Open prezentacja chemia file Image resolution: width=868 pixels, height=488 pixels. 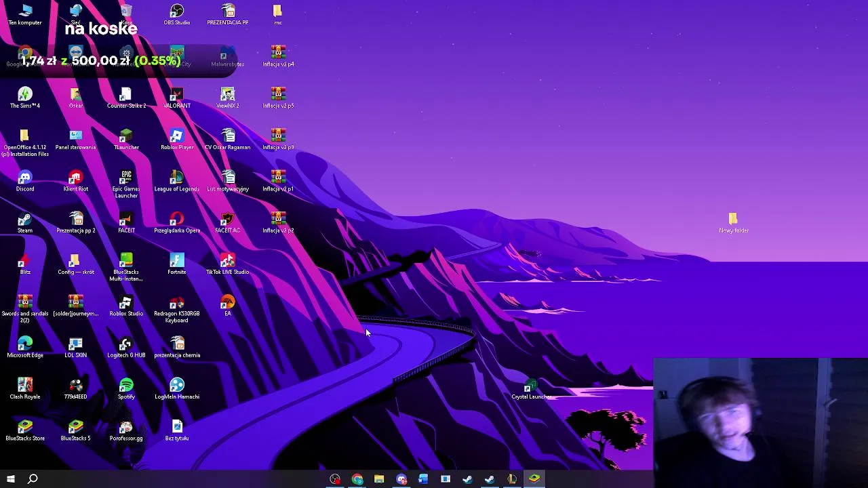[x=177, y=346]
